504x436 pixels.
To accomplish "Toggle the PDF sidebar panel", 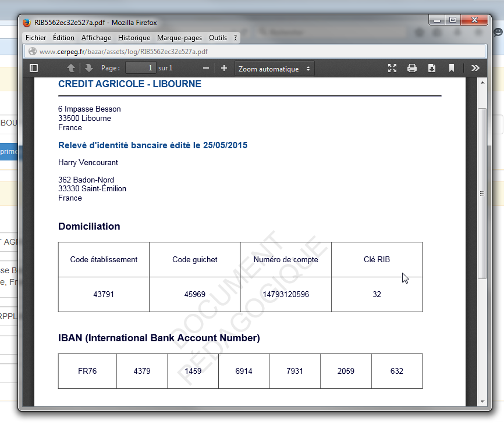I will point(34,68).
